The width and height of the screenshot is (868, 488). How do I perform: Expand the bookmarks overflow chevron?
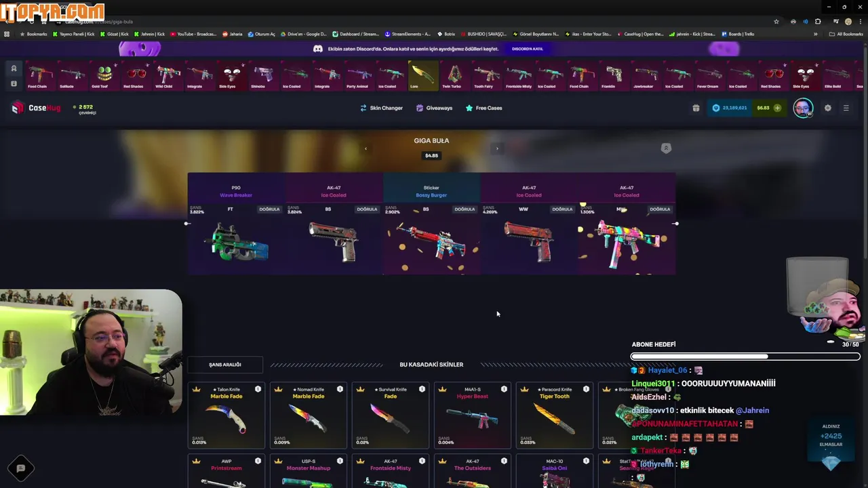point(816,34)
